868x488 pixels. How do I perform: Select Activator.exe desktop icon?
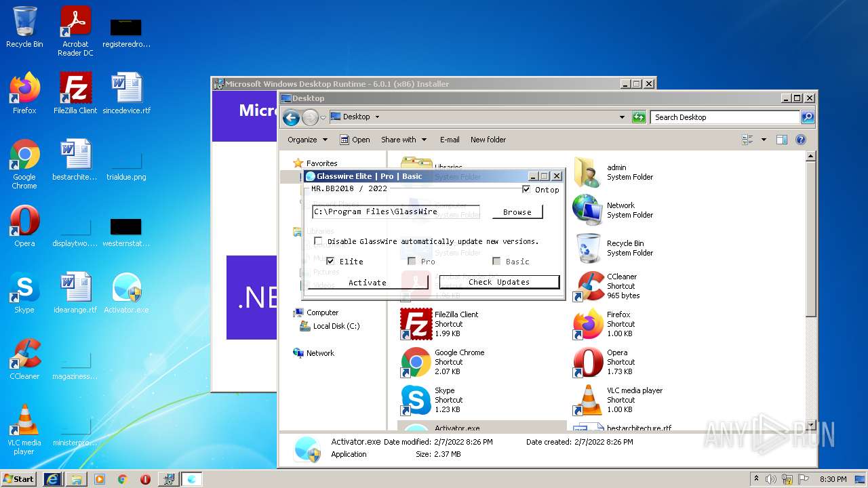pos(126,293)
